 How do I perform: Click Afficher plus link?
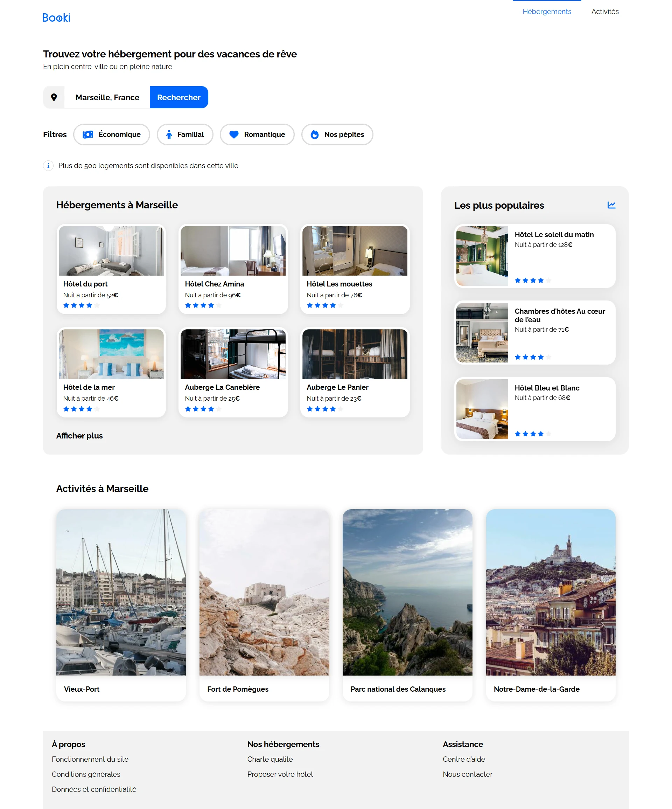tap(79, 436)
